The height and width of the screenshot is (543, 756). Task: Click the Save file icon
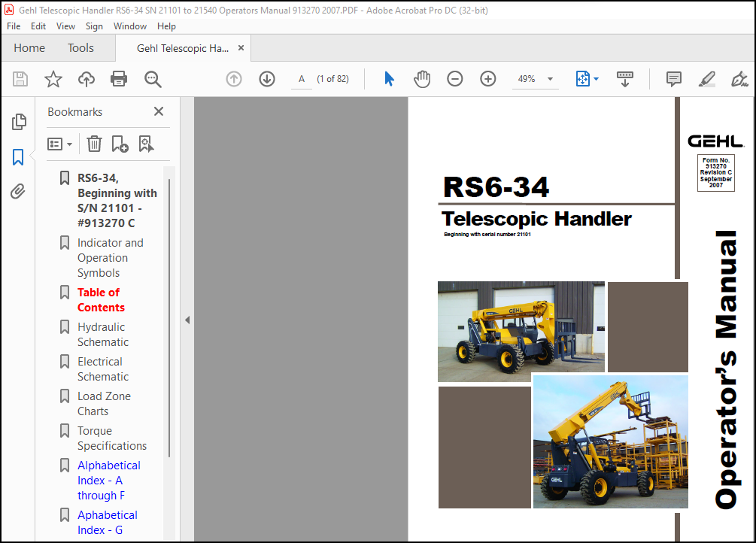tap(20, 79)
